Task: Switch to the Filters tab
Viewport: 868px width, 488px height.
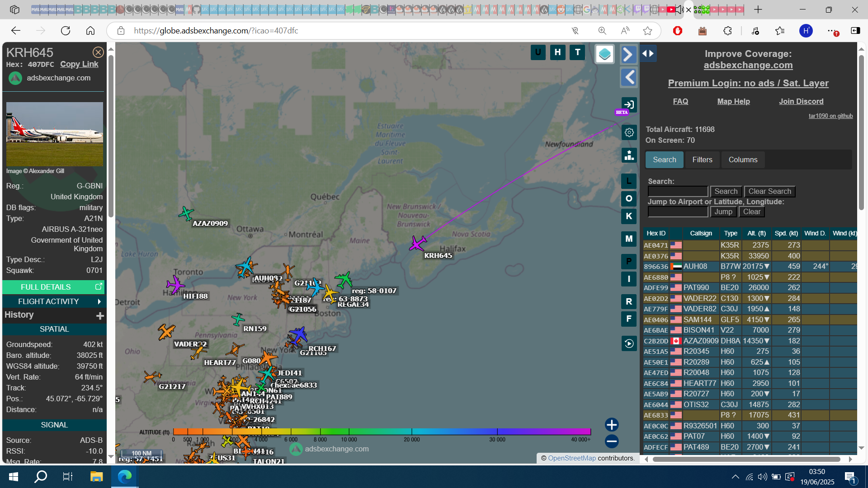Action: [702, 160]
